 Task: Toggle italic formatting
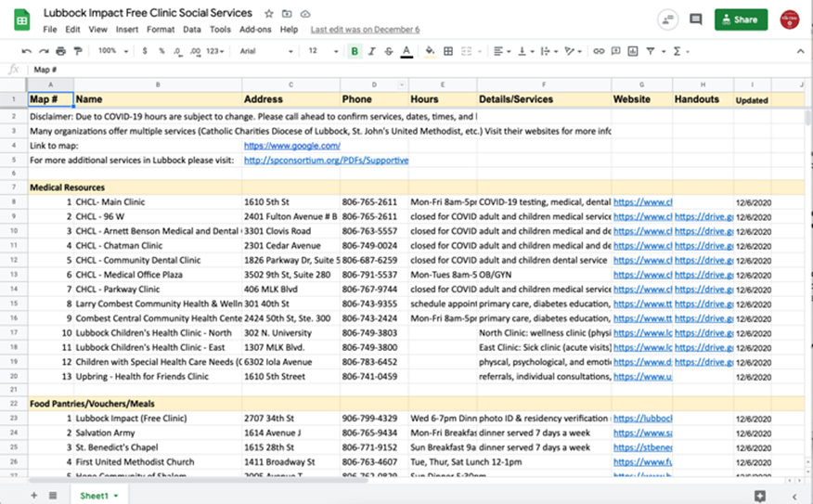[372, 51]
